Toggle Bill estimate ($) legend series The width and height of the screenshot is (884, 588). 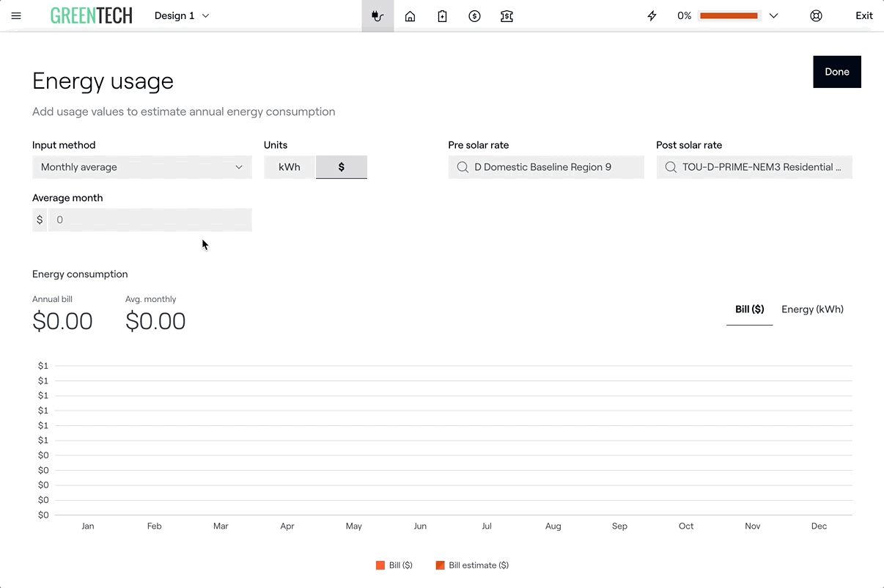[472, 565]
